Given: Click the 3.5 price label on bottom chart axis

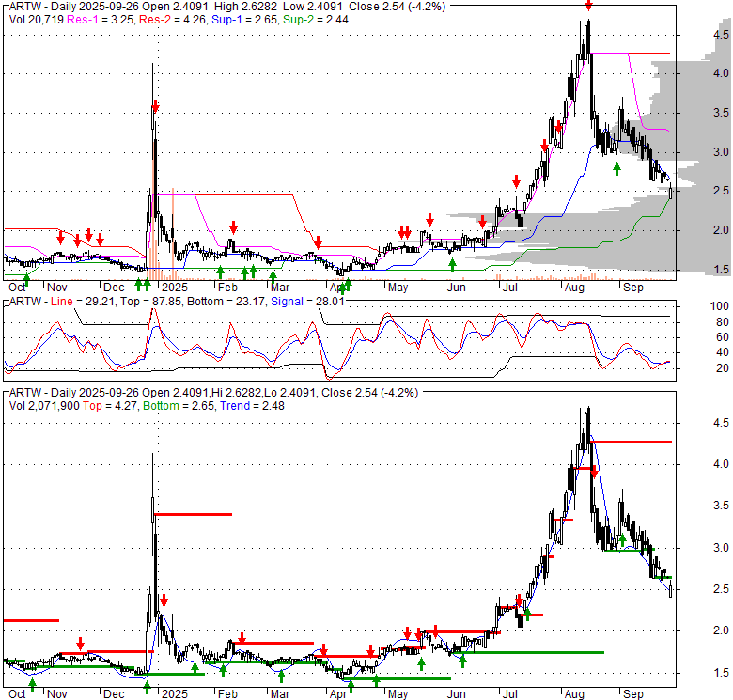Looking at the screenshot, I should (x=721, y=506).
